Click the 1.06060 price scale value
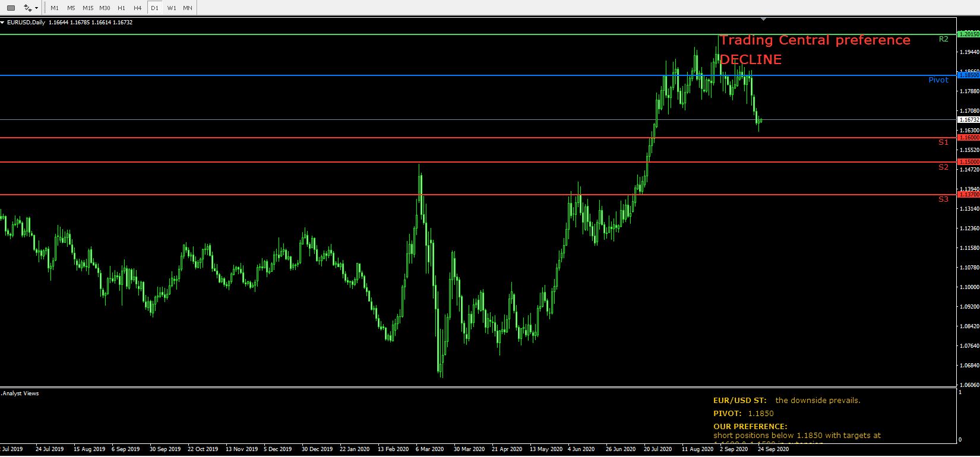Screen dimensions: 980x457 [969, 385]
